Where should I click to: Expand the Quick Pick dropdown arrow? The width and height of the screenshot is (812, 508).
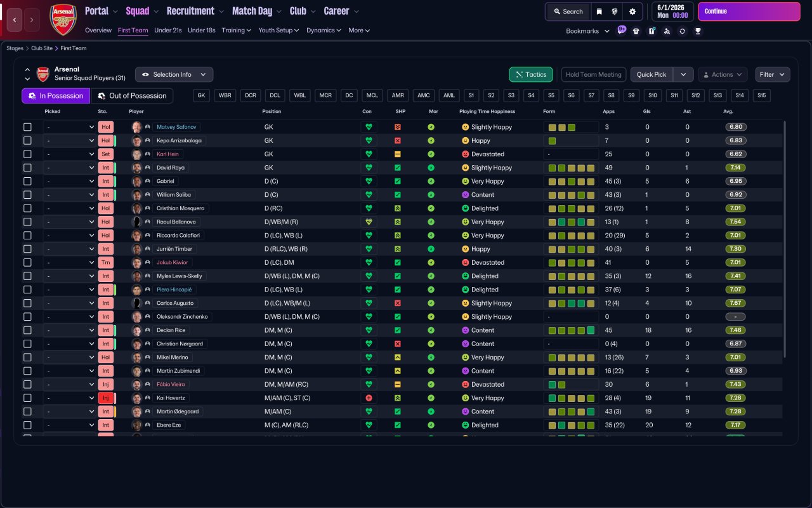pyautogui.click(x=683, y=74)
